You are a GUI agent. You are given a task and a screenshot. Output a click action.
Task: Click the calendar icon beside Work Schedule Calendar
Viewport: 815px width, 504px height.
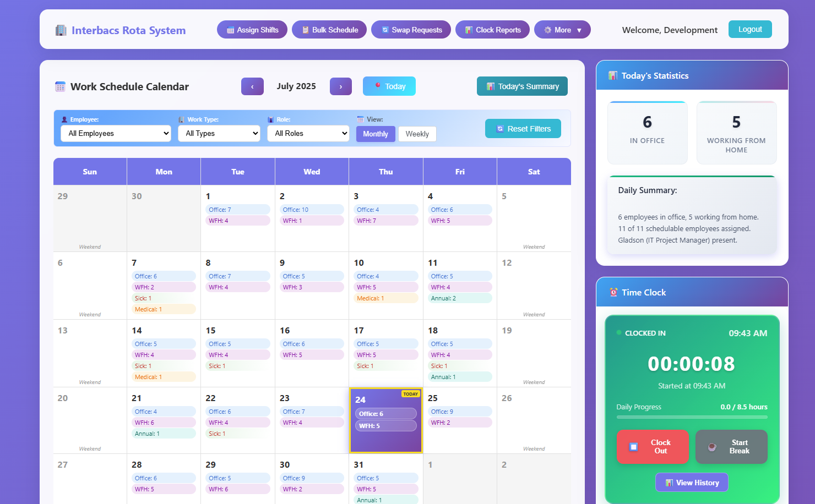click(60, 86)
